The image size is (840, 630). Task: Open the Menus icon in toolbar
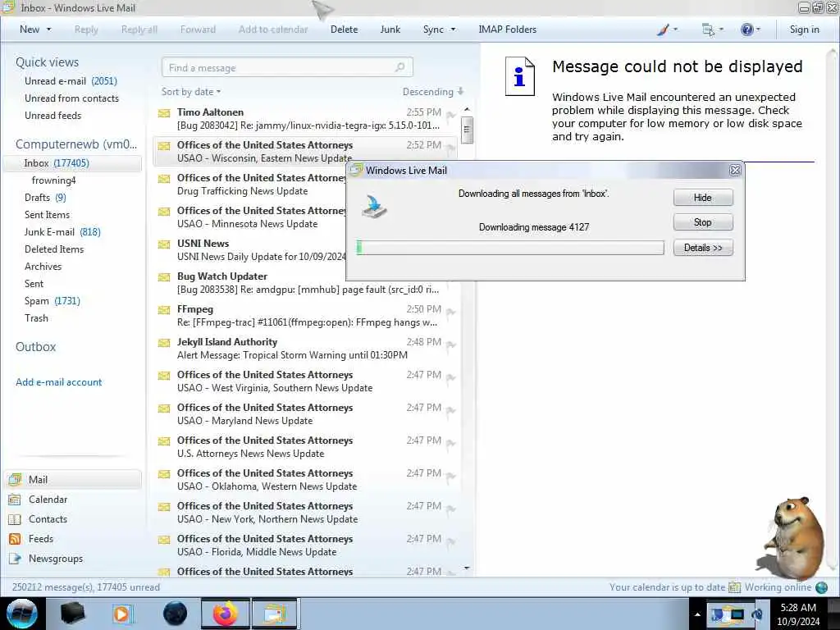point(708,30)
